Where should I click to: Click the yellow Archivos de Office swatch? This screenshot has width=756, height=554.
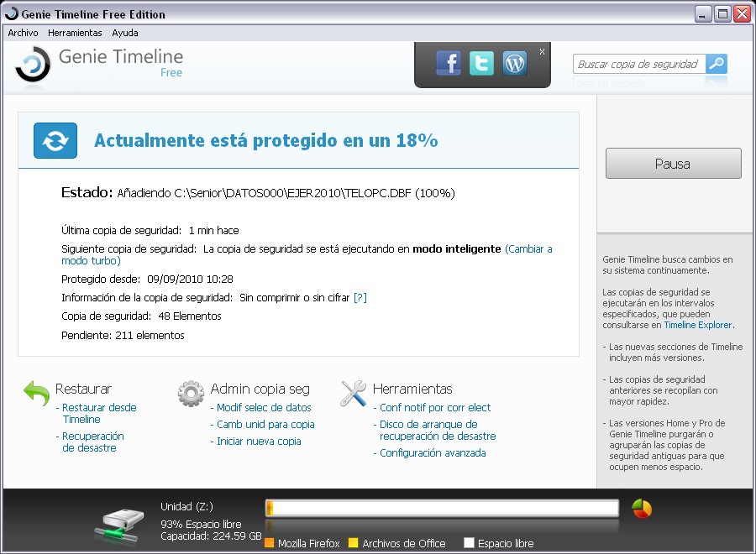(x=353, y=543)
